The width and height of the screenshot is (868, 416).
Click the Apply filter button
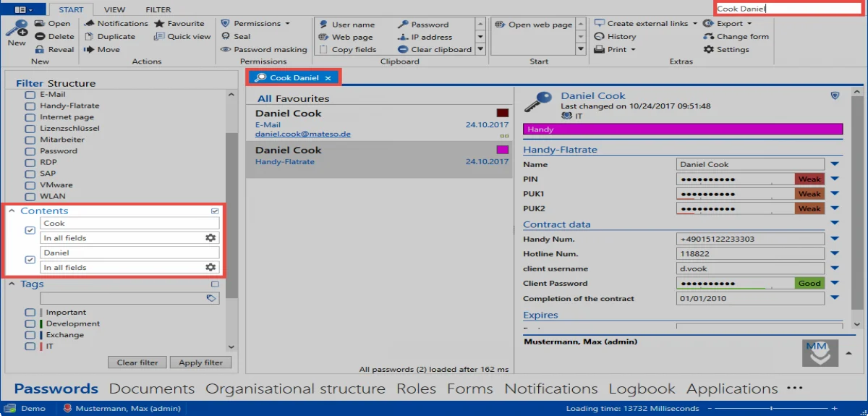point(200,362)
